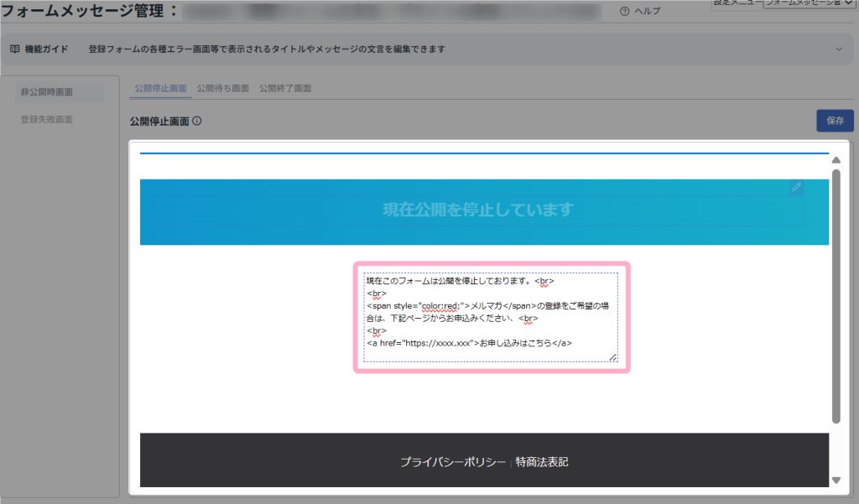
Task: Click the preview scrollbar up arrow
Action: (x=836, y=160)
